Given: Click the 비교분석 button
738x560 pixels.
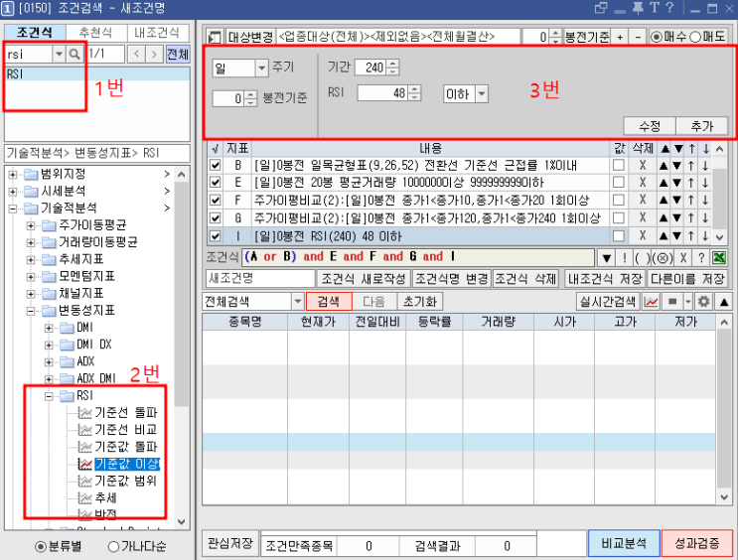Looking at the screenshot, I should pyautogui.click(x=624, y=543).
